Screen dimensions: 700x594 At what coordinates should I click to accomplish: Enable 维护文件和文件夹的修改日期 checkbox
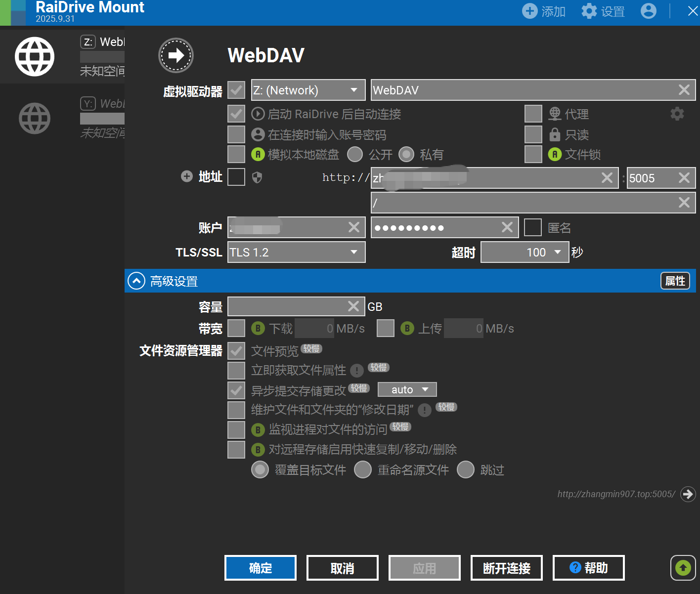click(236, 410)
